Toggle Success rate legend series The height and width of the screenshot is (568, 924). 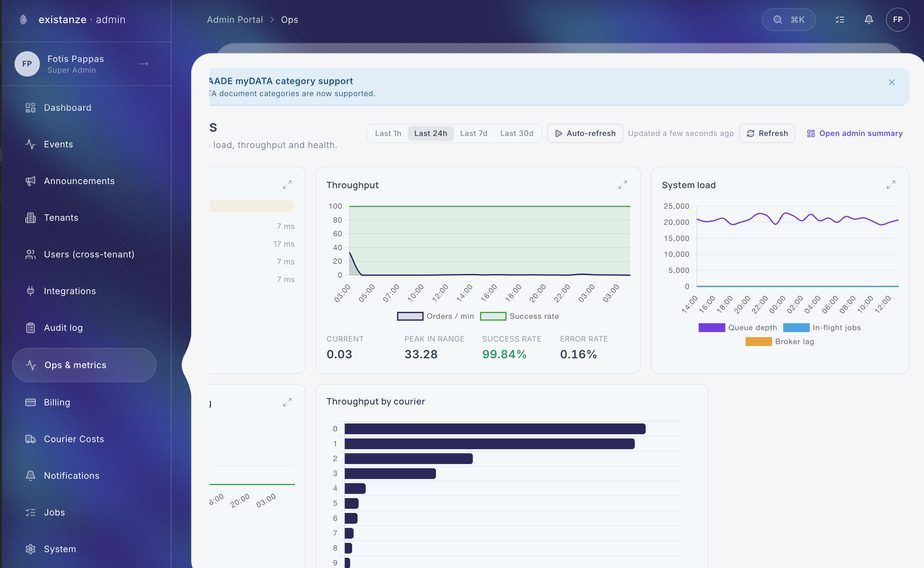point(520,316)
